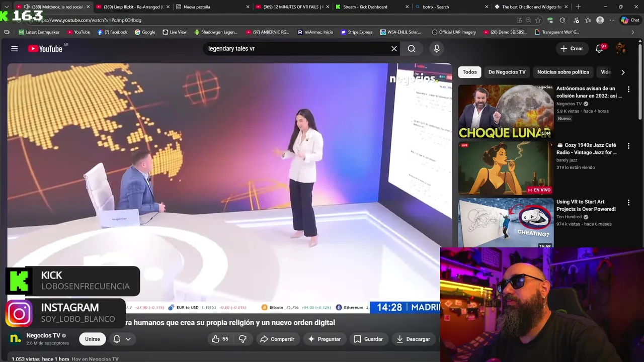Image resolution: width=644 pixels, height=362 pixels.
Task: Expand the bookmarks bar overflow chevron
Action: (632, 32)
